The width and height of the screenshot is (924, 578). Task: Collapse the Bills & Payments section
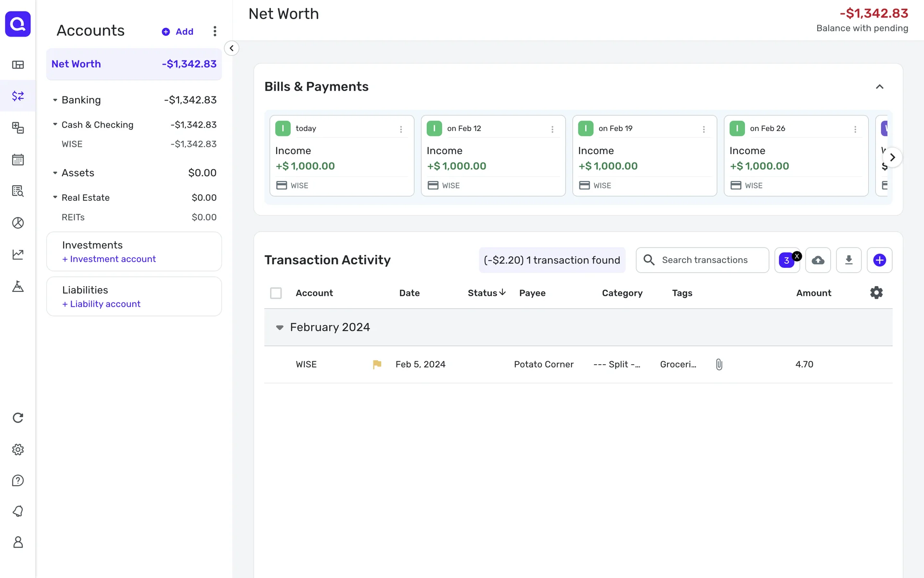click(879, 87)
